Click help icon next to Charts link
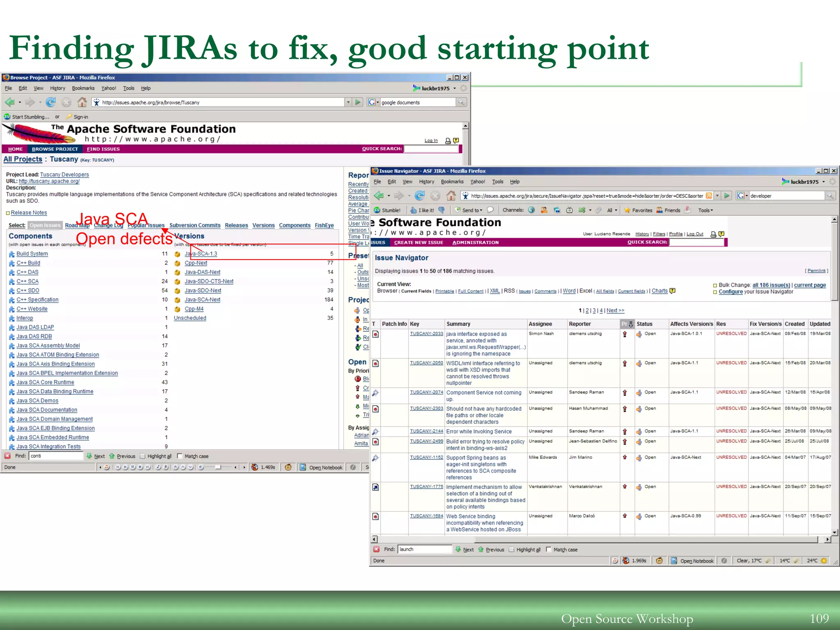Screen dimensions: 840x630 [x=673, y=291]
